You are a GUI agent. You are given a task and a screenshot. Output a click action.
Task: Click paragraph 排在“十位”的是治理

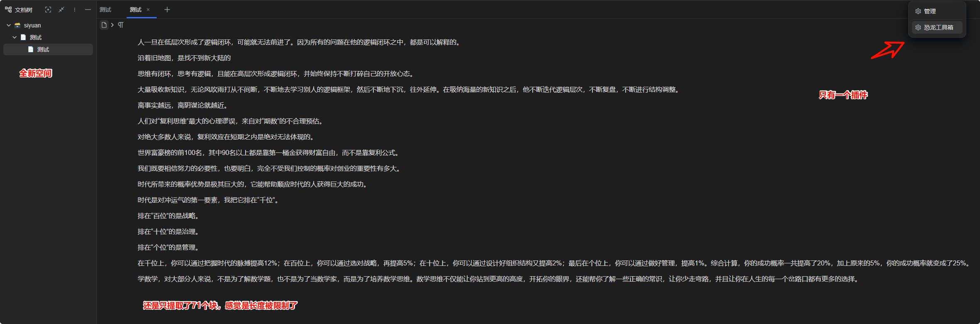(169, 232)
